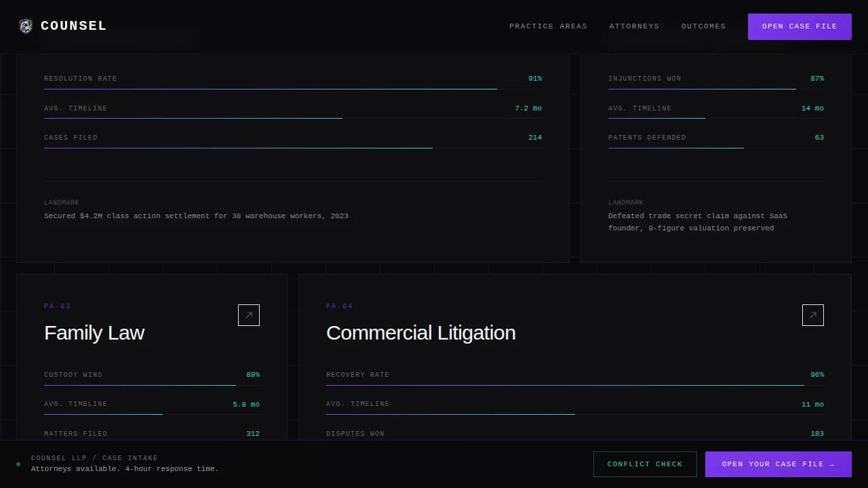Click the trade secret claim landmark text
The image size is (868, 488).
pyautogui.click(x=698, y=222)
